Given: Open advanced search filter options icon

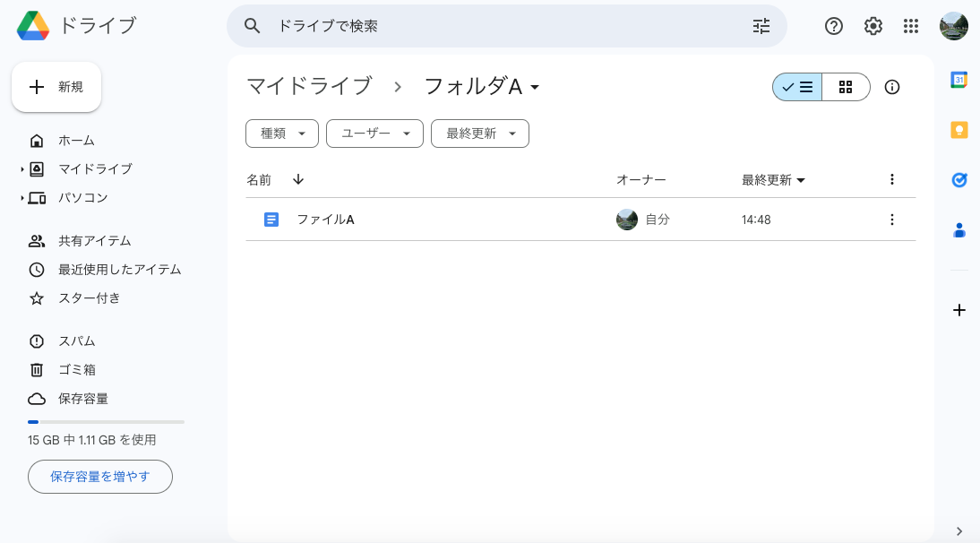Looking at the screenshot, I should pyautogui.click(x=761, y=26).
